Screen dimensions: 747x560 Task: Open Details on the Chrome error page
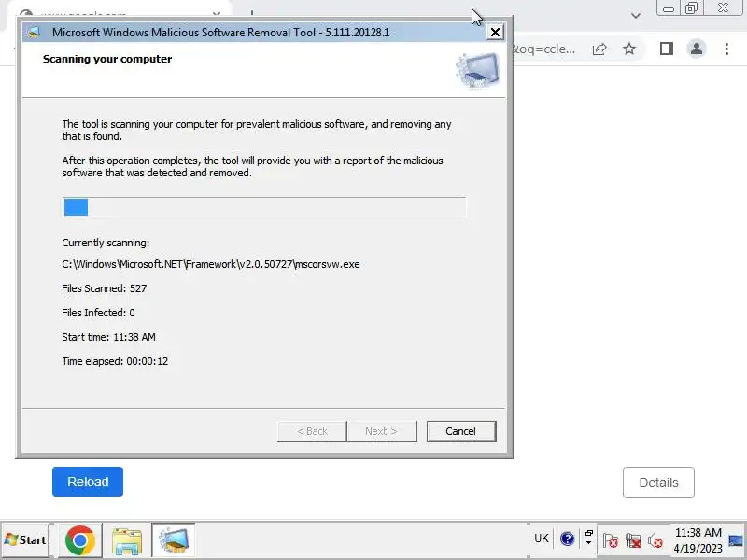[x=658, y=483]
